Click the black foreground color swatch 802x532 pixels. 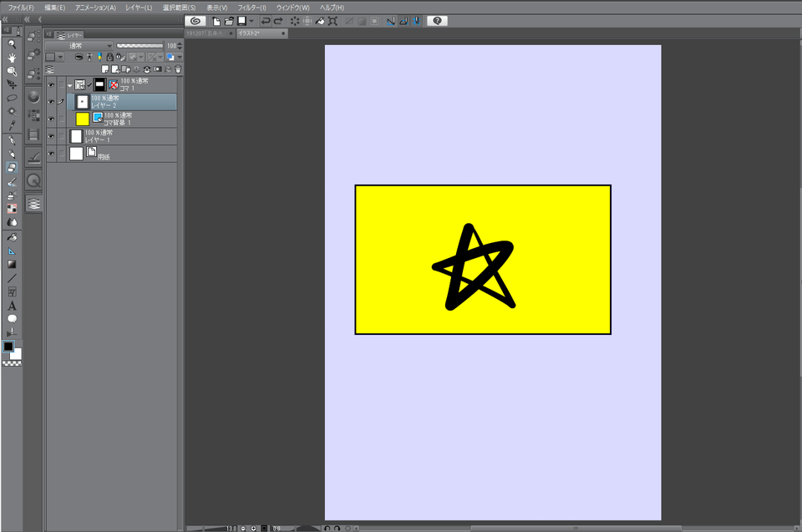click(8, 346)
